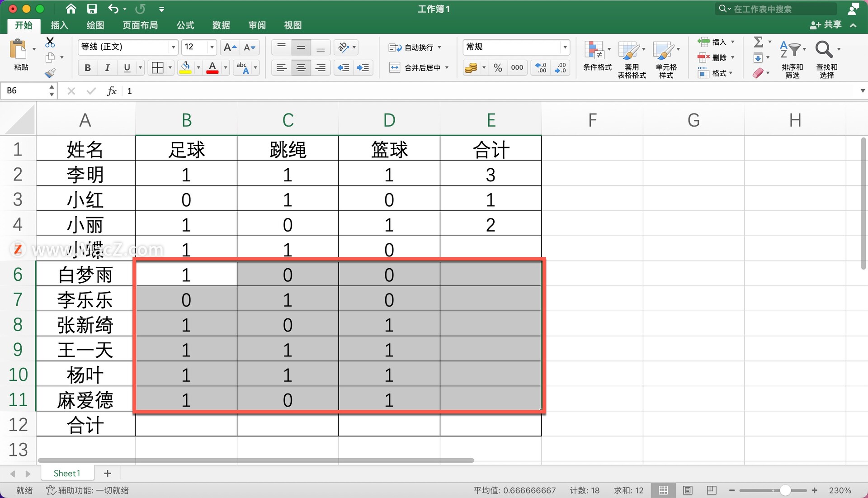Decrease indent of cell content
Viewport: 868px width, 498px height.
tap(344, 68)
